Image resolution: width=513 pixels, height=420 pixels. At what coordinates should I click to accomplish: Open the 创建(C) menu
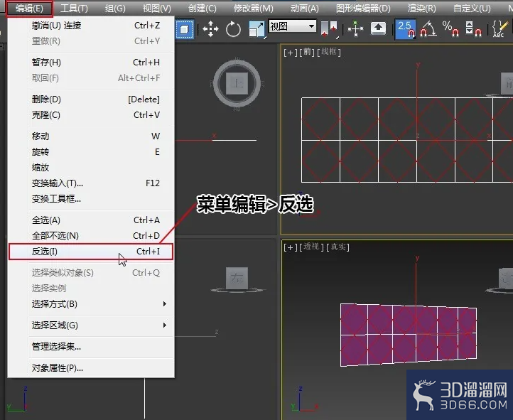pos(202,9)
